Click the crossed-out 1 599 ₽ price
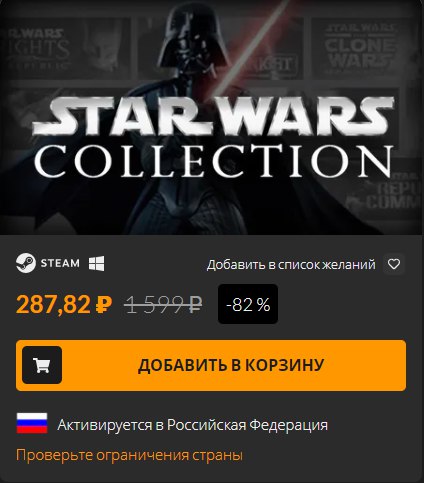Viewport: 424px width, 483px height. click(163, 305)
